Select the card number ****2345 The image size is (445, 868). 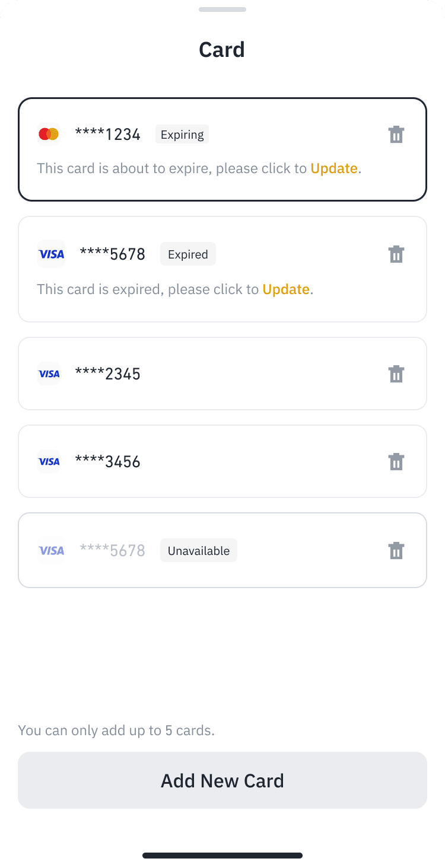[x=107, y=374]
